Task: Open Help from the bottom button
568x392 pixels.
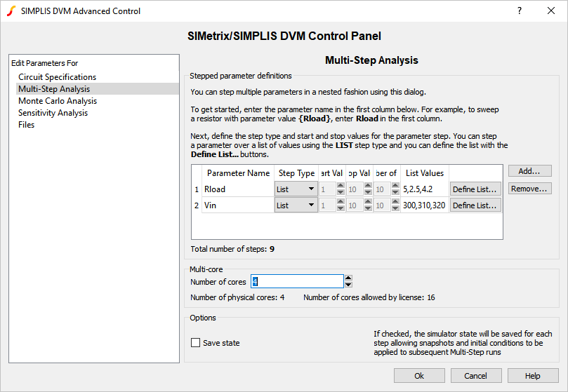Action: point(532,376)
